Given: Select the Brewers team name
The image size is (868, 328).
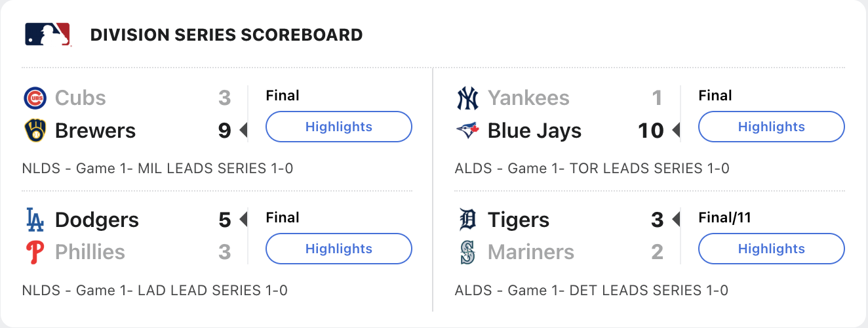Looking at the screenshot, I should 95,131.
